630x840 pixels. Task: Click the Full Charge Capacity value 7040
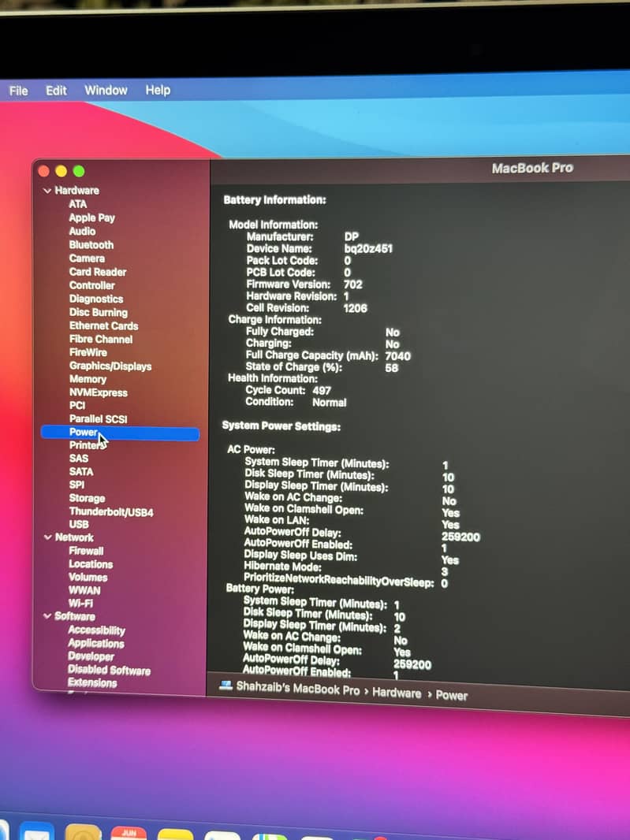[x=398, y=356]
